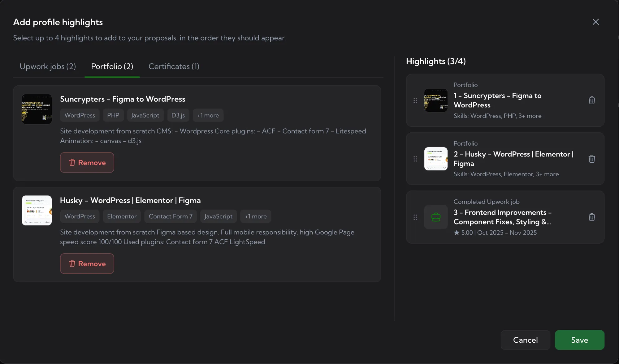The width and height of the screenshot is (619, 364).
Task: Close the Add profile highlights dialog
Action: 595,22
